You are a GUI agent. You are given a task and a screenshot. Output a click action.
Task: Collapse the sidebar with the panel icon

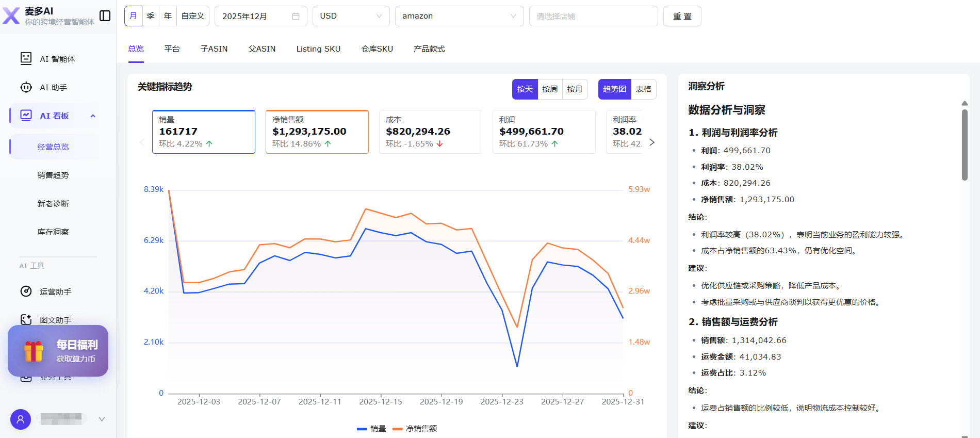click(105, 16)
